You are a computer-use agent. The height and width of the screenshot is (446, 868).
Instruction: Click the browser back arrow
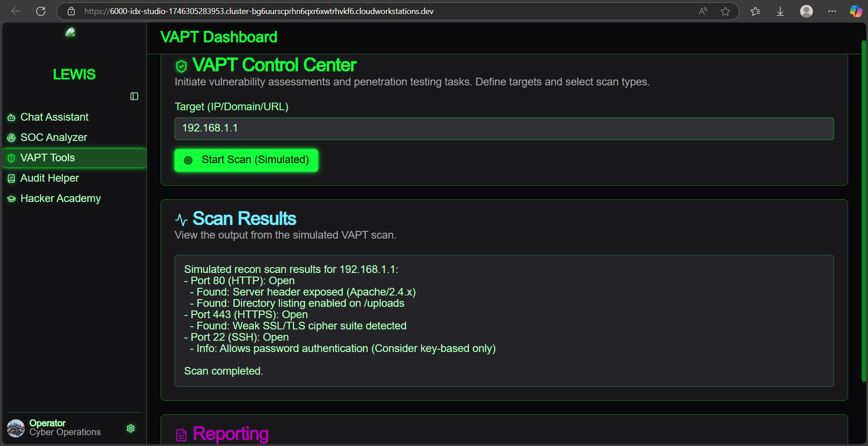[16, 11]
